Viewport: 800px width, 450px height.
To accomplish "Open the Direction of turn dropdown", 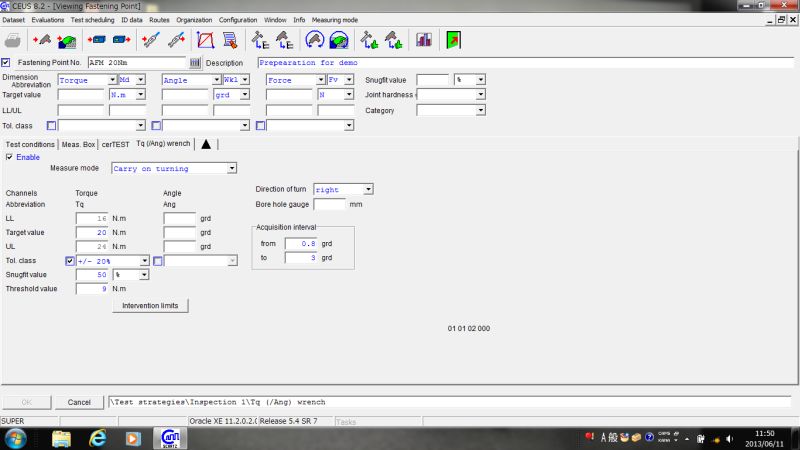I will point(368,189).
